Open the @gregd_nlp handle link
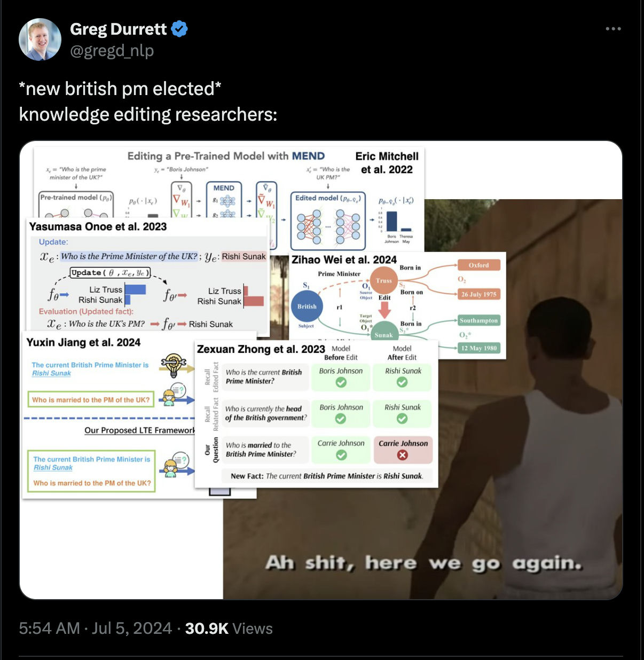 (112, 51)
